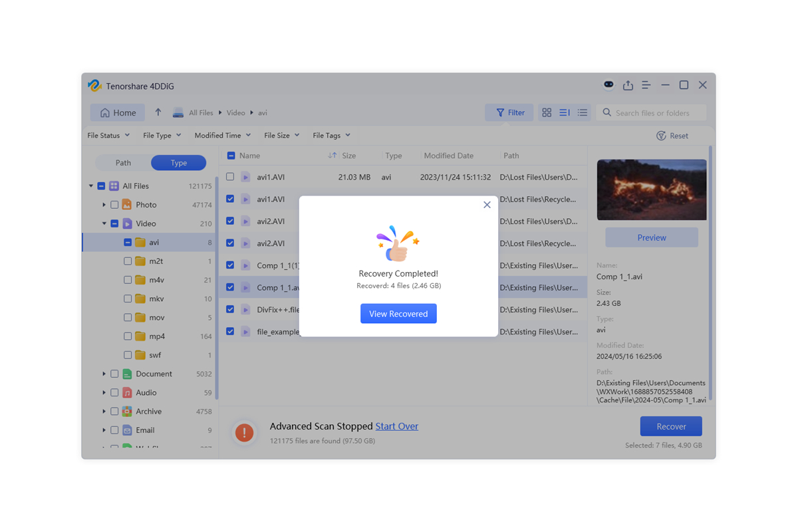Click the up-arrow to go up a folder

pyautogui.click(x=158, y=112)
